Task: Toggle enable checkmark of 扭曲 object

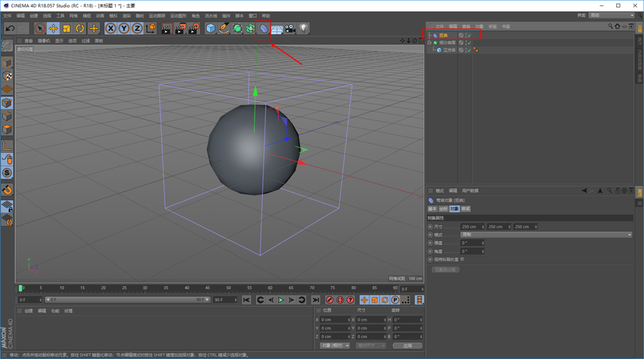Action: (469, 35)
